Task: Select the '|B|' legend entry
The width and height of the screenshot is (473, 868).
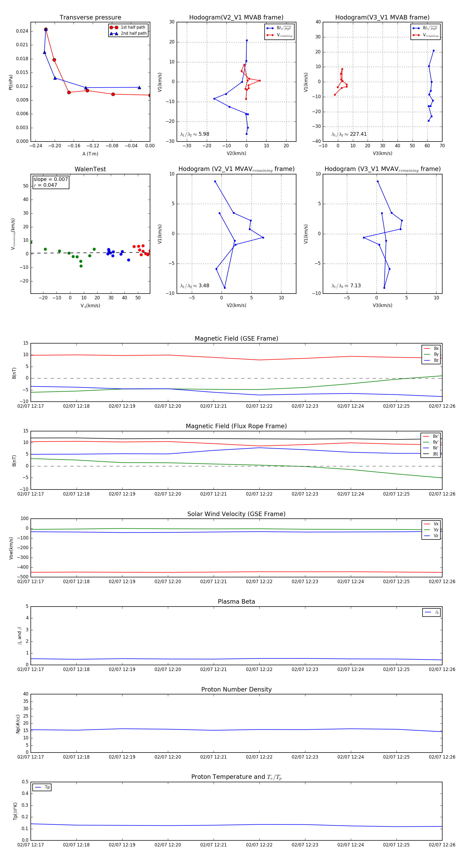Action: coord(431,454)
